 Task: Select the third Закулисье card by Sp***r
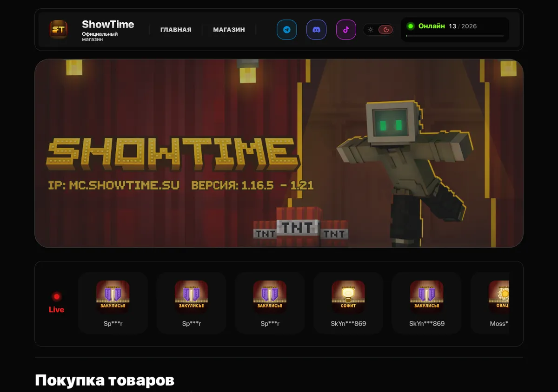[x=270, y=303]
